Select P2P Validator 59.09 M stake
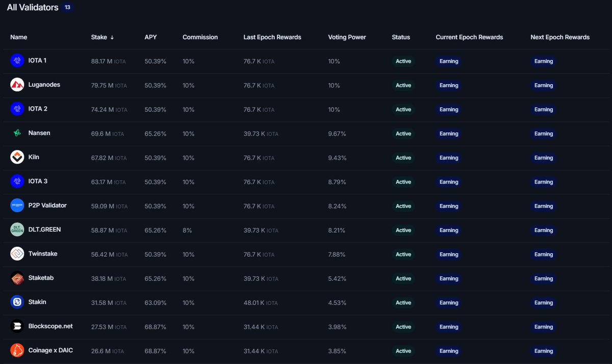Viewport: 612px width, 364px height. [x=109, y=206]
